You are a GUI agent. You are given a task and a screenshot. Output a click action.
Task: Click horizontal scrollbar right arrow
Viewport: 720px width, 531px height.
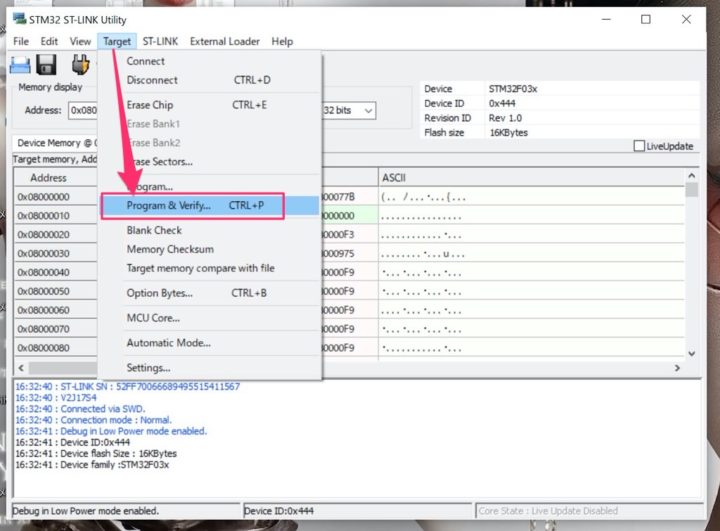[x=677, y=368]
